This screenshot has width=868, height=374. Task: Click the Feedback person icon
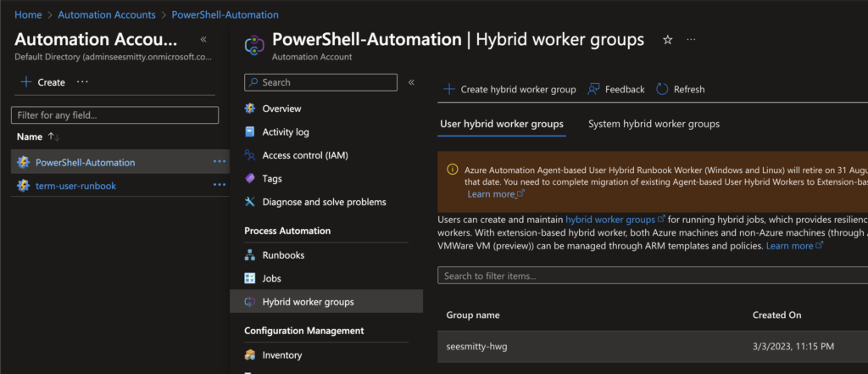(x=593, y=89)
